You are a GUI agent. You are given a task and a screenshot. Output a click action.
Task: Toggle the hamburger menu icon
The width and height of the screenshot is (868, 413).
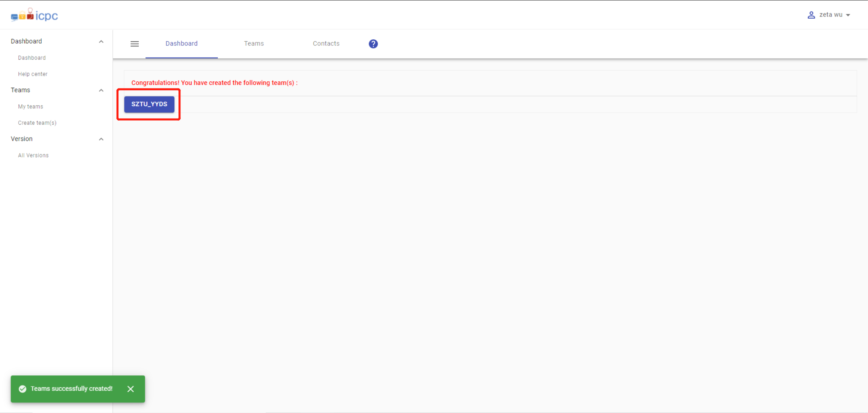(x=135, y=44)
